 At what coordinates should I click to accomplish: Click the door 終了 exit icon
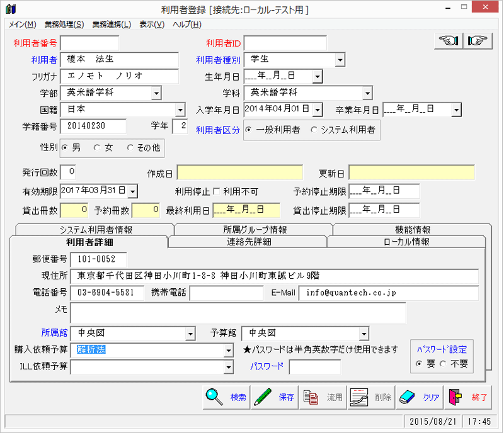(x=456, y=397)
